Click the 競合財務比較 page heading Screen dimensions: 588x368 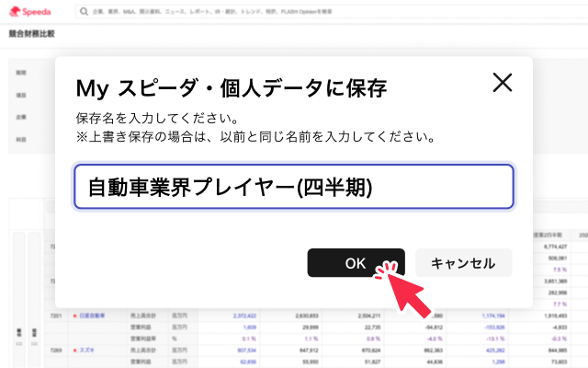coord(32,34)
